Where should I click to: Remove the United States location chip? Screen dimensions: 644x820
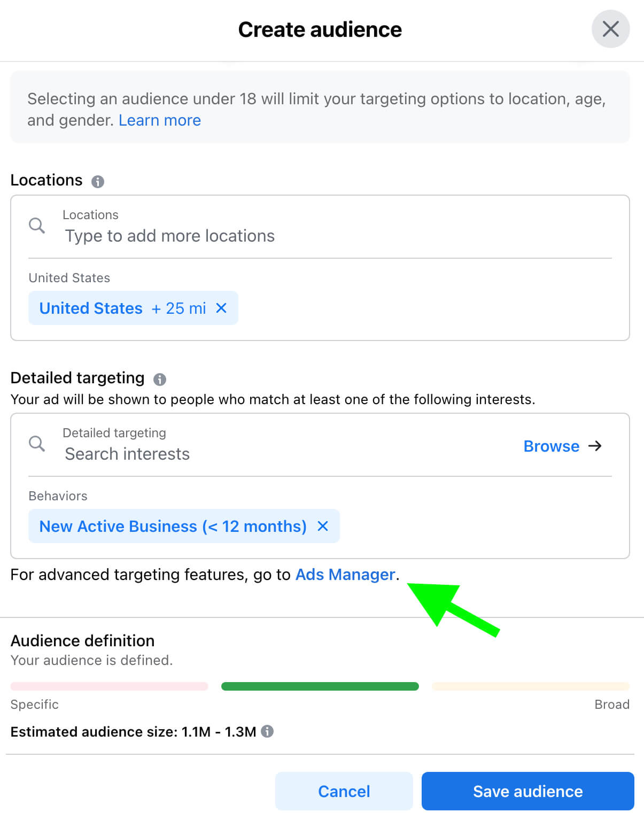tap(221, 308)
